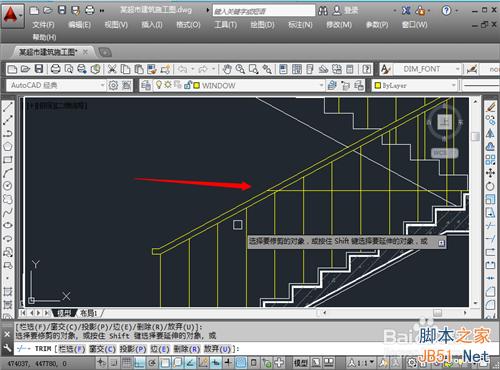Choose the Rotate tool in the modify toolbar
The height and width of the screenshot is (370, 500).
[x=490, y=186]
